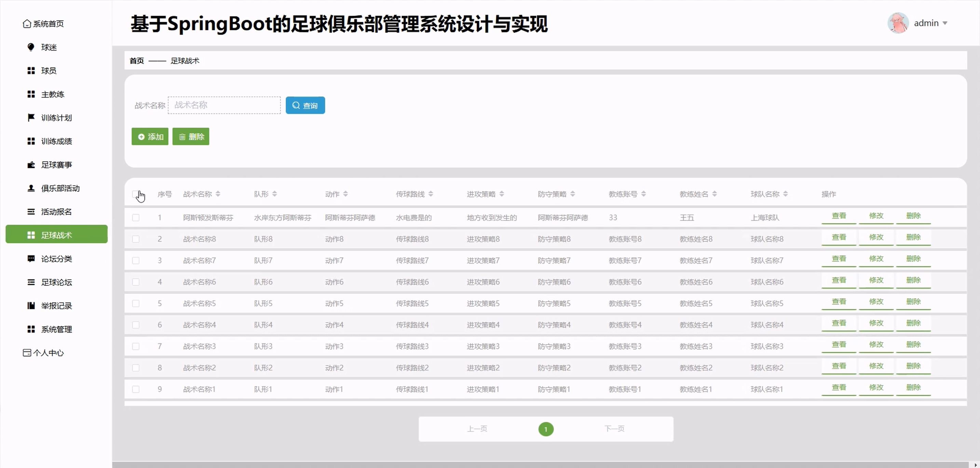The image size is (980, 468).
Task: Click the icon beside 举报记录
Action: click(x=31, y=306)
